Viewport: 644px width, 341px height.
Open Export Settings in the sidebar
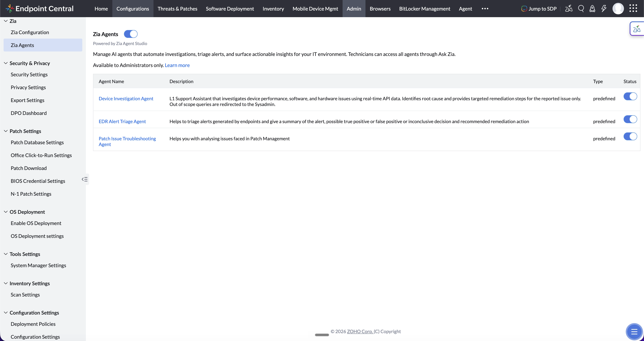(43, 100)
